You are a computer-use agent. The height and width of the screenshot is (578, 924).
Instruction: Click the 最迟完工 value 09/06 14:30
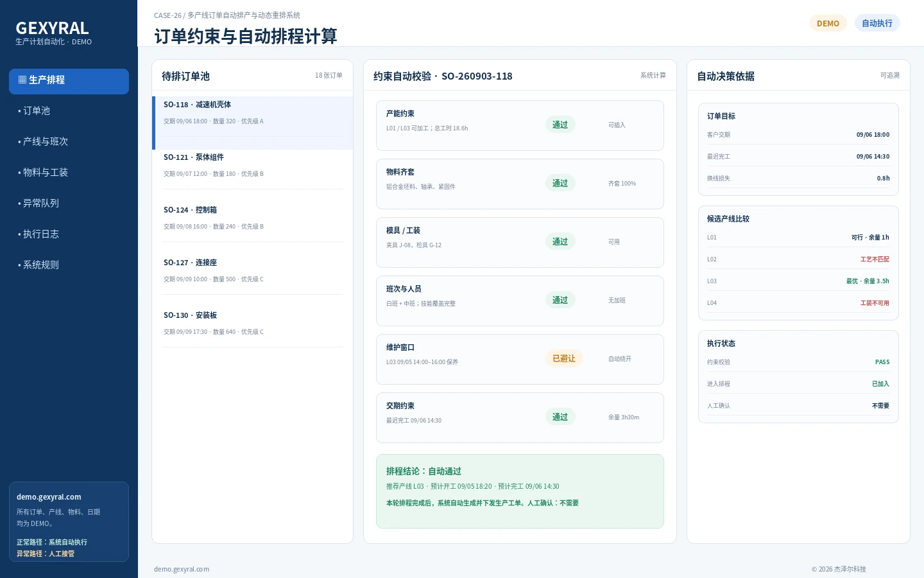point(873,157)
